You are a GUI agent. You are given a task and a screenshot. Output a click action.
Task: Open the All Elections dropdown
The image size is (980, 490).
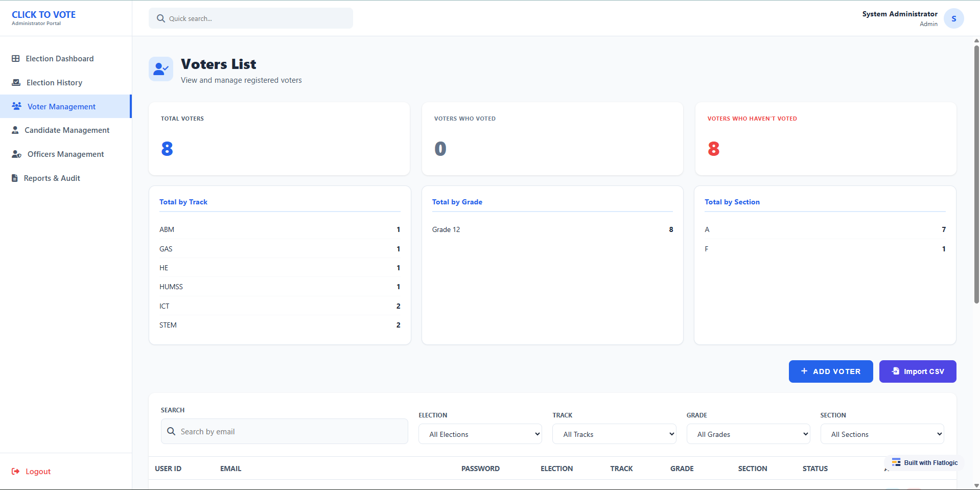[x=480, y=434]
